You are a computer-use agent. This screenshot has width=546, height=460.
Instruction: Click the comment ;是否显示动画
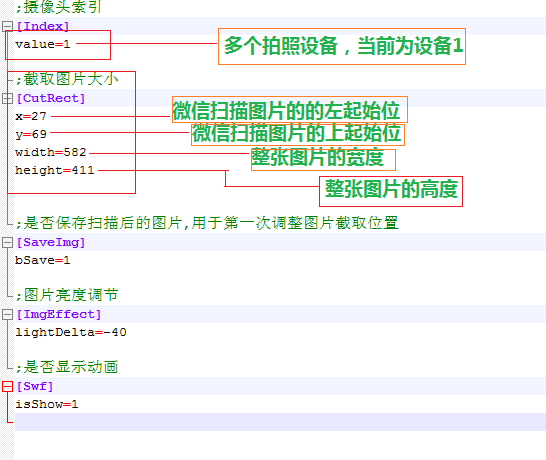[67, 367]
